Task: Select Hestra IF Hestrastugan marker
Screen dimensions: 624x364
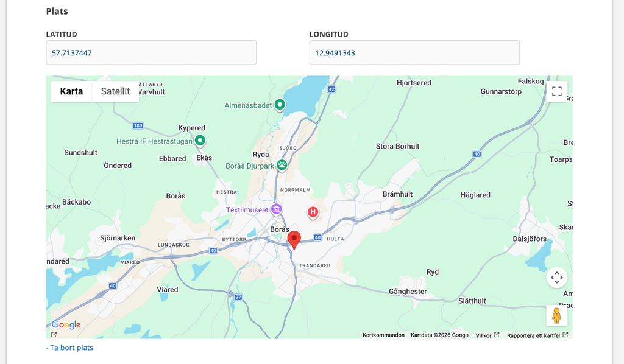Action: [x=199, y=141]
